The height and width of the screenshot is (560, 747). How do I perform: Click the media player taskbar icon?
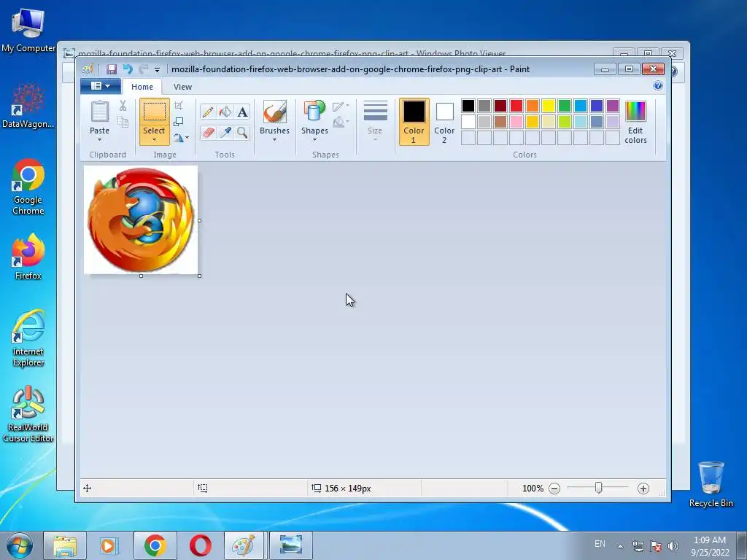tap(109, 545)
